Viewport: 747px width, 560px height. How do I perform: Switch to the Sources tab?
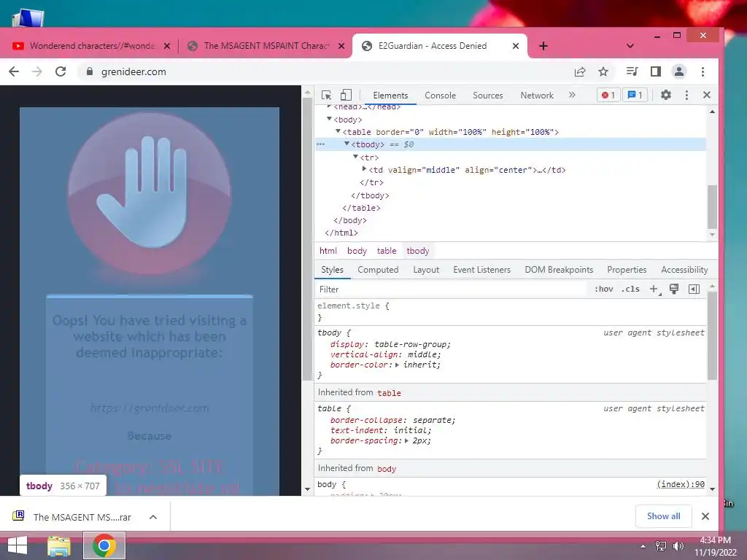click(488, 96)
